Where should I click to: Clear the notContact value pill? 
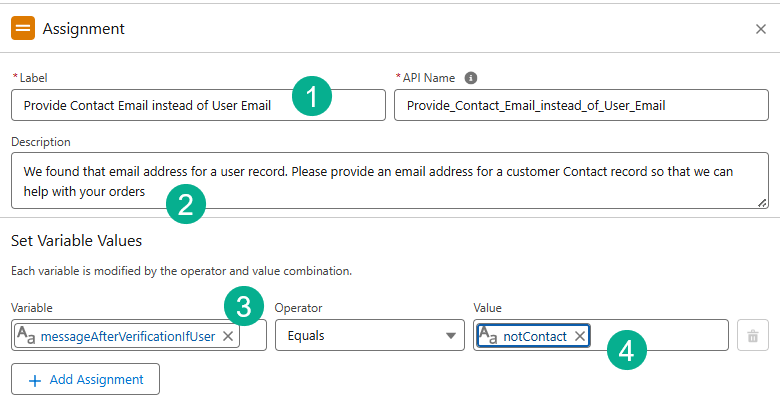(x=580, y=336)
